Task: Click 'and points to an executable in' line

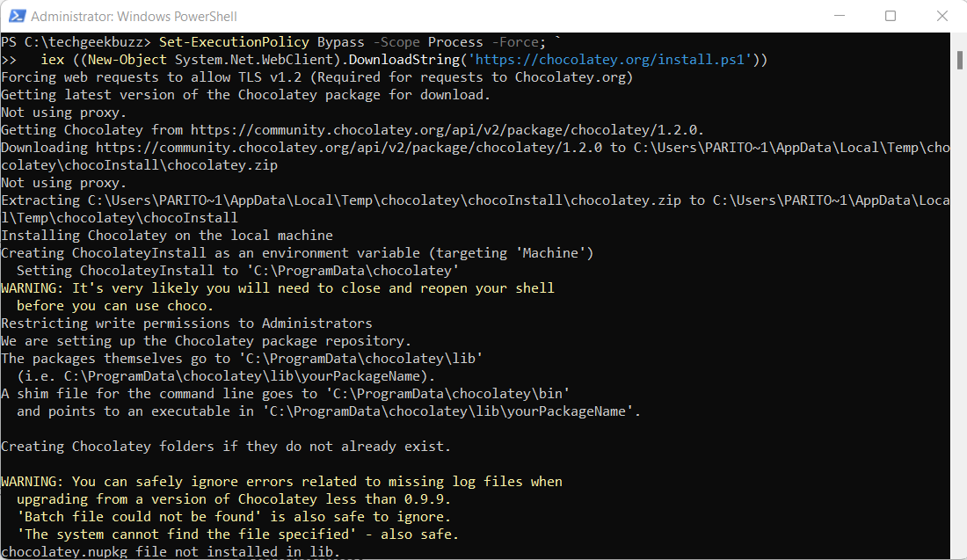Action: [329, 411]
